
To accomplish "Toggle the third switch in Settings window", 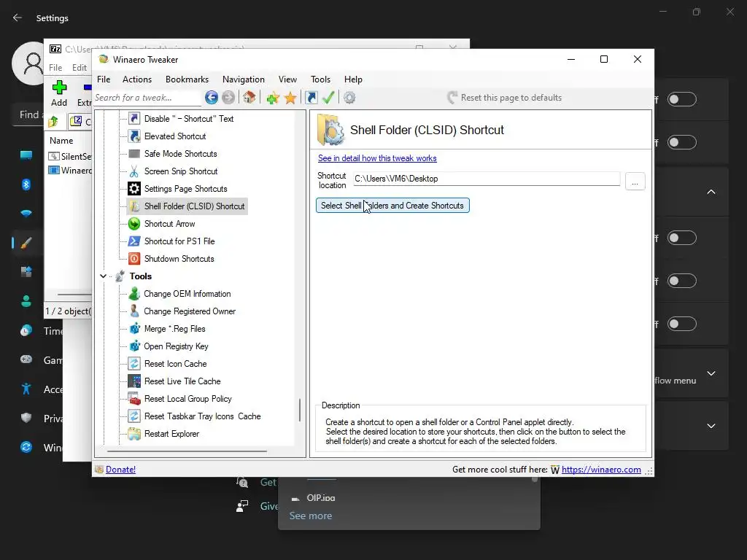I will [x=682, y=238].
